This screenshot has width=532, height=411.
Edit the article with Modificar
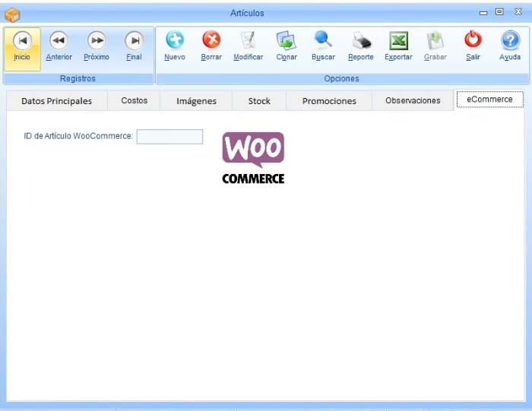tap(249, 46)
